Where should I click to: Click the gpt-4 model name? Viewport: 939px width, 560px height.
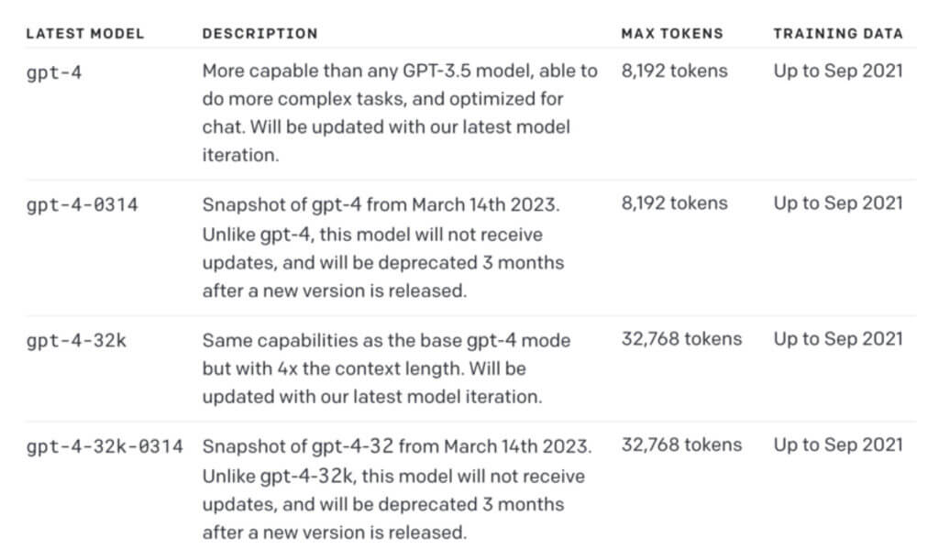pyautogui.click(x=54, y=73)
